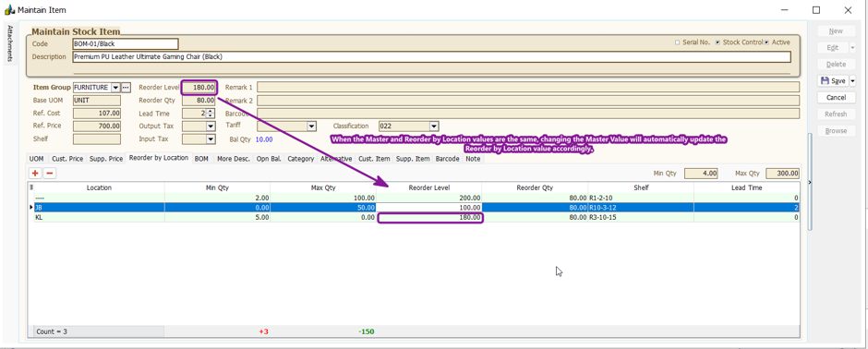Remove the selected location row
The width and height of the screenshot is (868, 349).
[49, 174]
